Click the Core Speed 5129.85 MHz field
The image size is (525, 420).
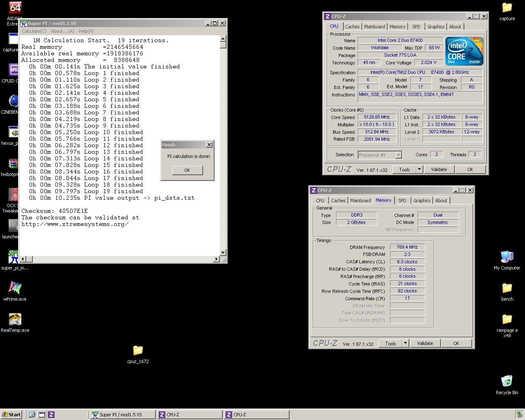coord(377,117)
